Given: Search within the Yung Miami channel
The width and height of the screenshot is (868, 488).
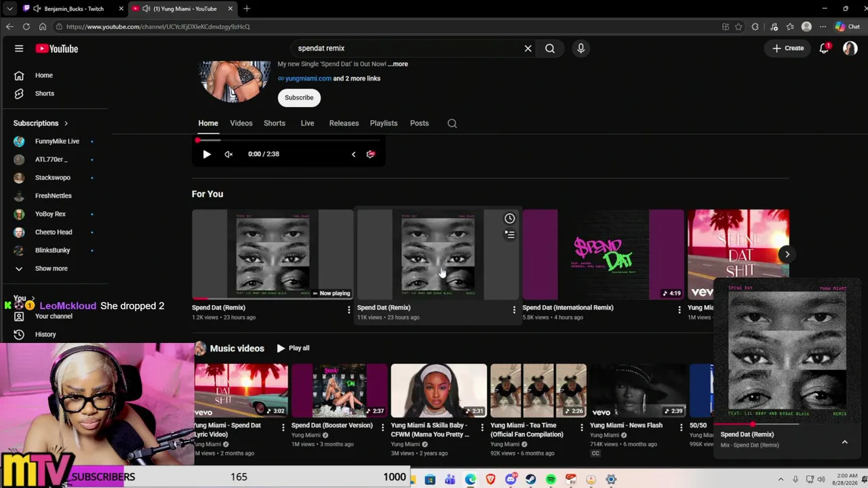Looking at the screenshot, I should coord(452,123).
